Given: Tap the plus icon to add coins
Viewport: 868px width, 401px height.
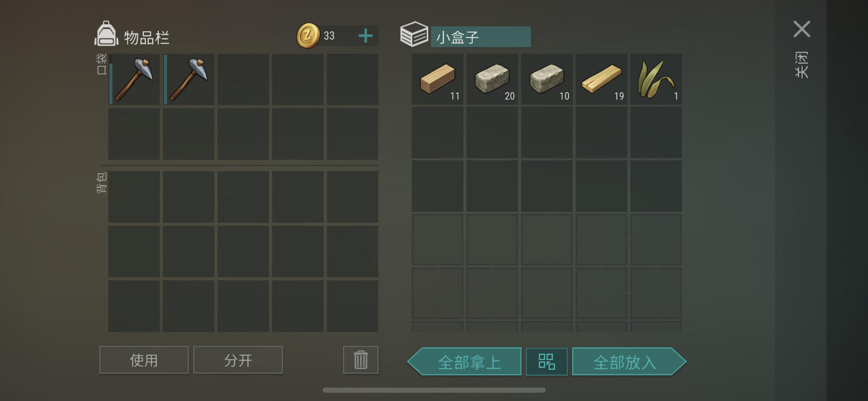Looking at the screenshot, I should [x=366, y=36].
